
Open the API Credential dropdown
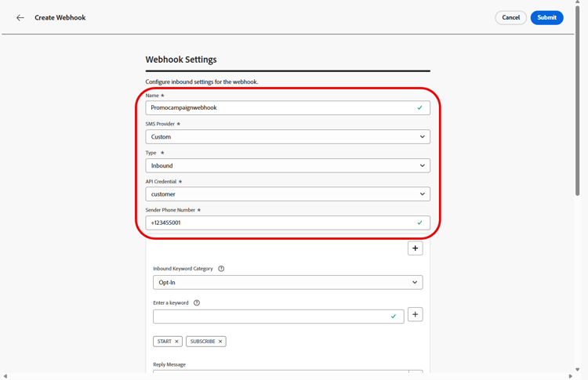288,194
